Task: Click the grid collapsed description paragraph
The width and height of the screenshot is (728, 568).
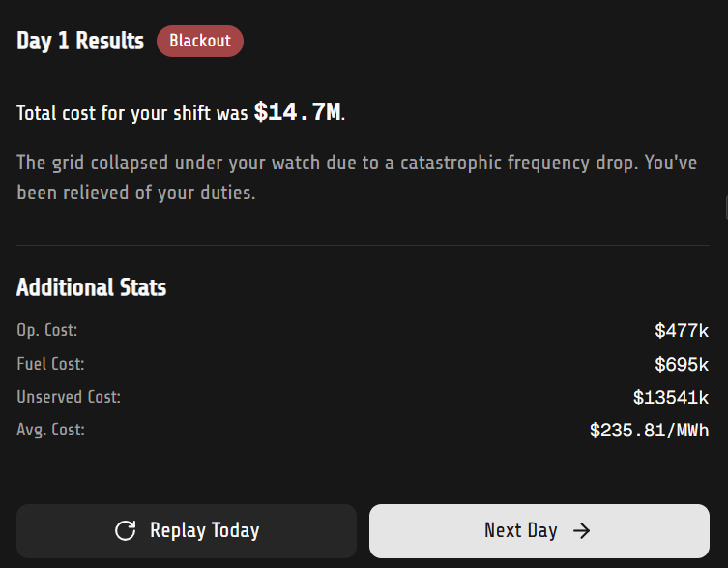Action: point(357,177)
